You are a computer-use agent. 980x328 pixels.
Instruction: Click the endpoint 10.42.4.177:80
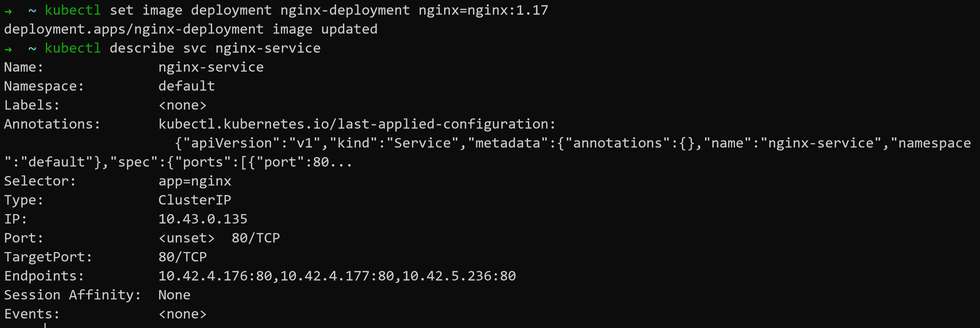point(337,276)
